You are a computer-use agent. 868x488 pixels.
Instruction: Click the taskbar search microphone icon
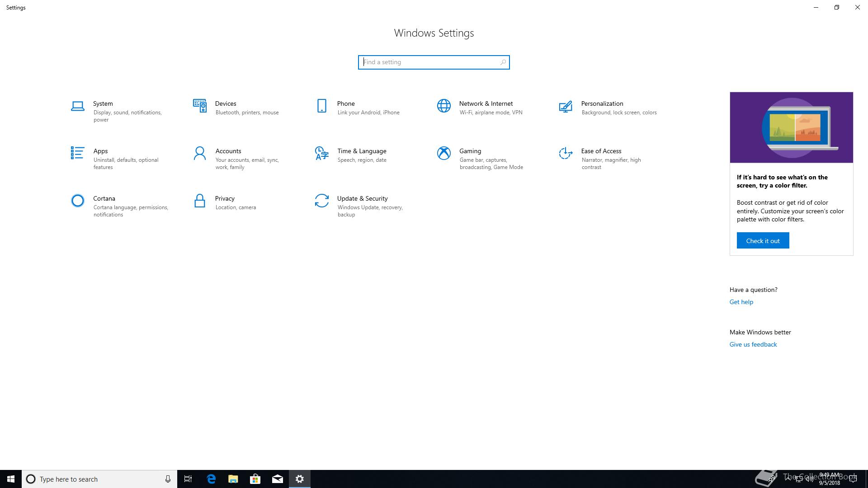168,479
